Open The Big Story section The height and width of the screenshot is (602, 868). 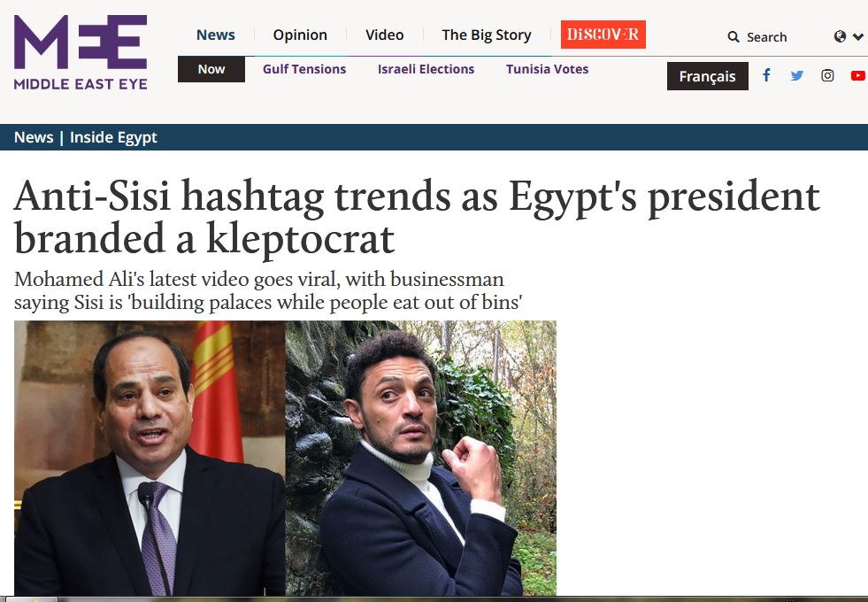487,35
